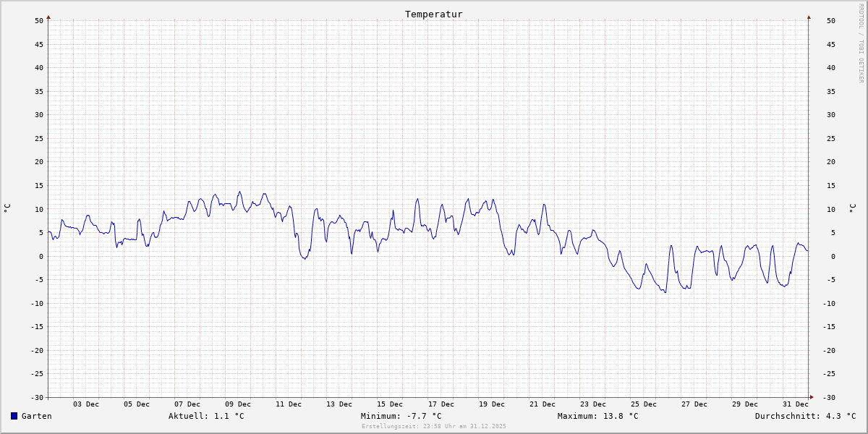Click the 15 Dec date label
The image size is (868, 434).
coord(390,404)
